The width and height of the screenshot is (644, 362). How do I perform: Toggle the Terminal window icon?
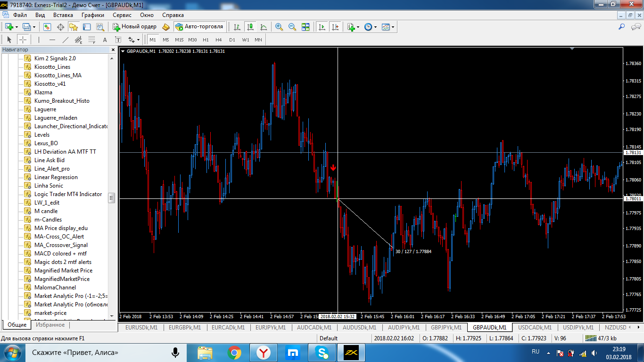pos(87,27)
